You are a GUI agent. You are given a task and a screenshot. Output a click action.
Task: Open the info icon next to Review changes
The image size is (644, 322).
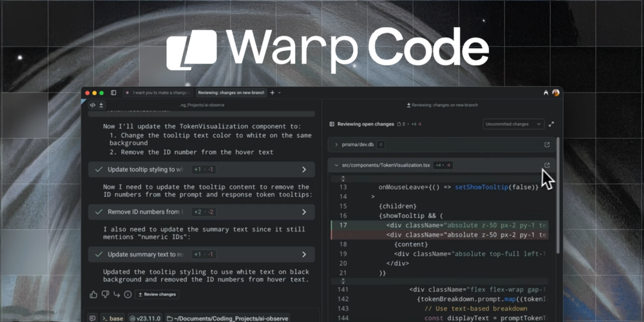128,294
